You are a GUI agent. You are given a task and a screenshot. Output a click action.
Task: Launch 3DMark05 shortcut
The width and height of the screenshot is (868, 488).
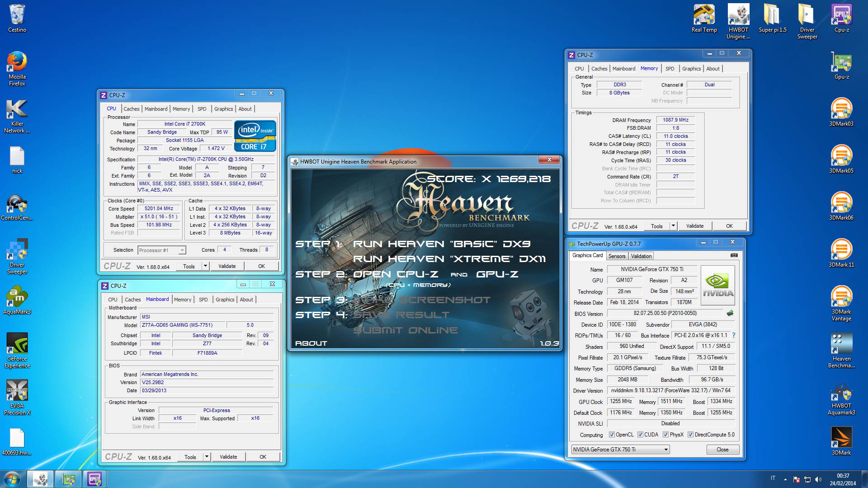[x=841, y=159]
